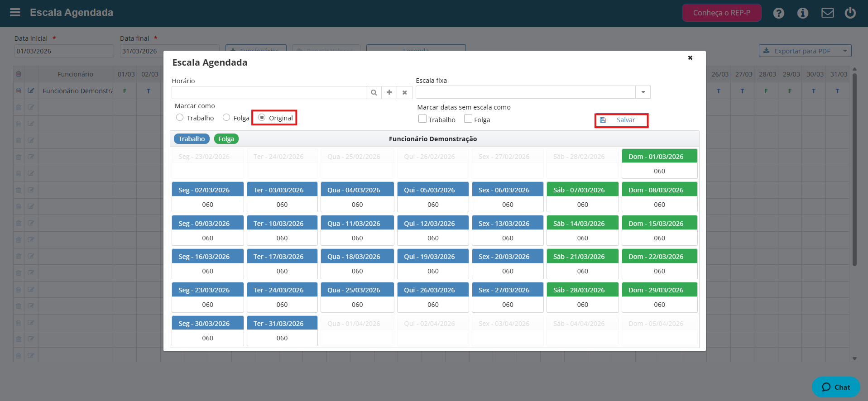Click the Salvar button
868x401 pixels.
(621, 120)
